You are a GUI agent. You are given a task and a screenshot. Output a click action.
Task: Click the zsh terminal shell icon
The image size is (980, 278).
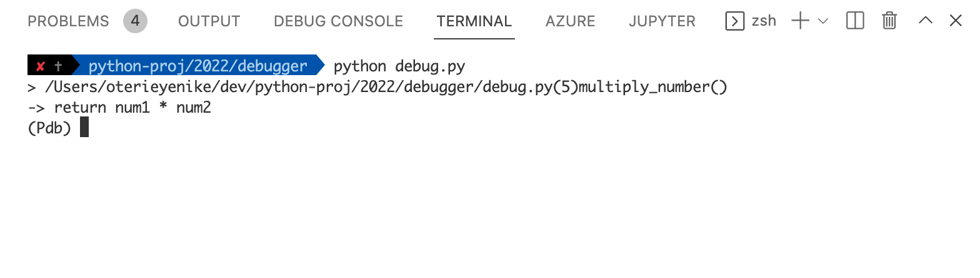pos(735,21)
